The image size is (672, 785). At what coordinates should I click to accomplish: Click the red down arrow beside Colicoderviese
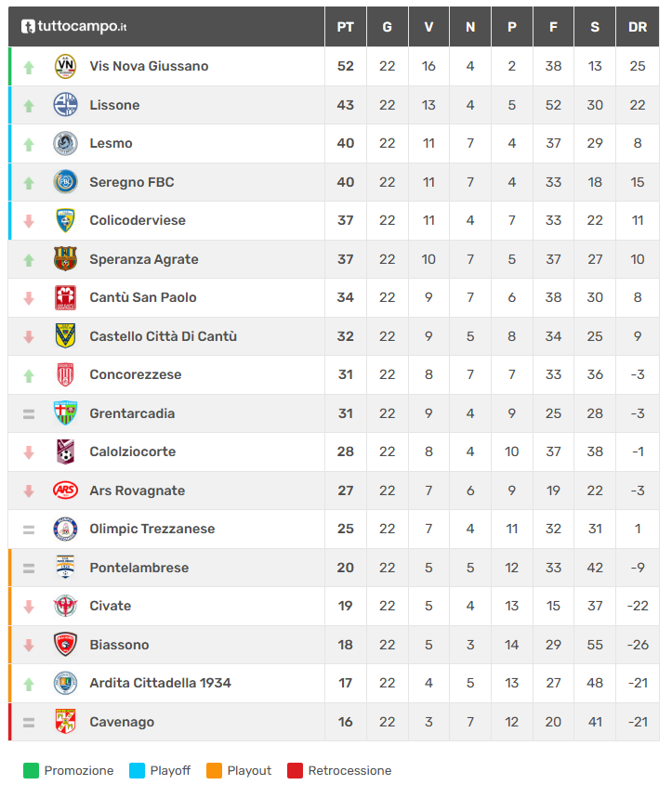[x=29, y=221]
